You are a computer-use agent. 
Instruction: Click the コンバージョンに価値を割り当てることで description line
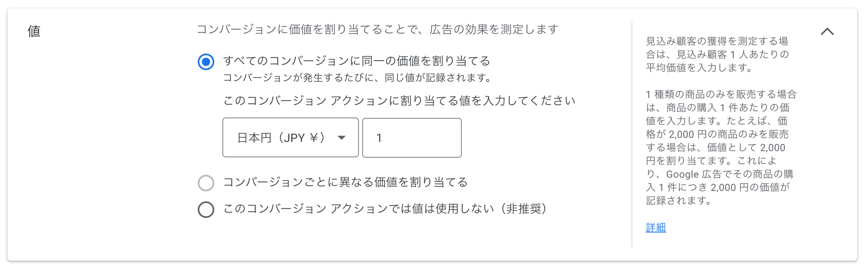point(377,29)
